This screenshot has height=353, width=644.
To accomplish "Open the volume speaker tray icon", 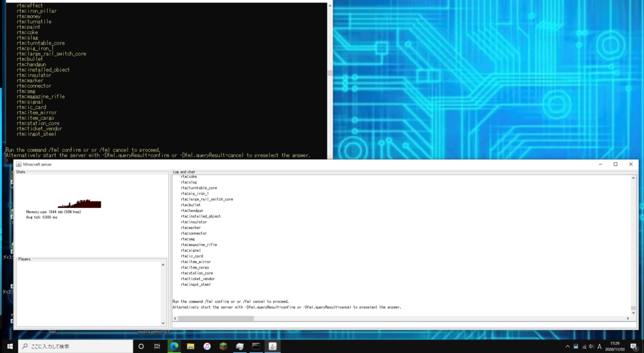I will 591,347.
